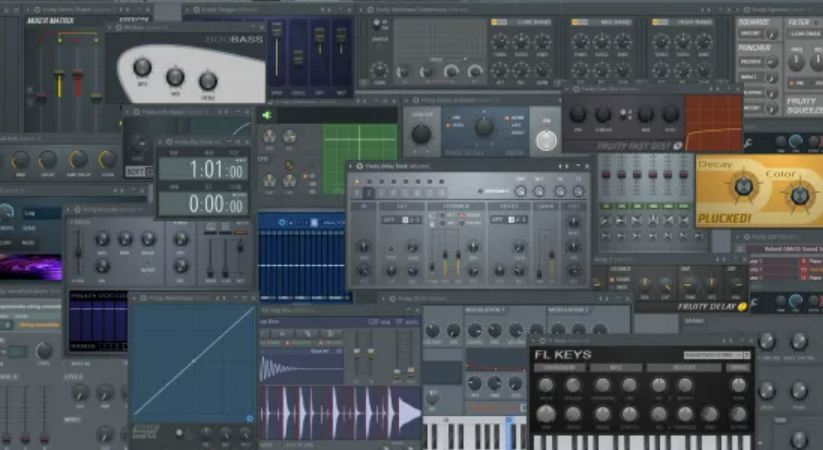Open Fruity WaveShaper gear options
Viewport: 823px width, 450px height.
[x=143, y=298]
